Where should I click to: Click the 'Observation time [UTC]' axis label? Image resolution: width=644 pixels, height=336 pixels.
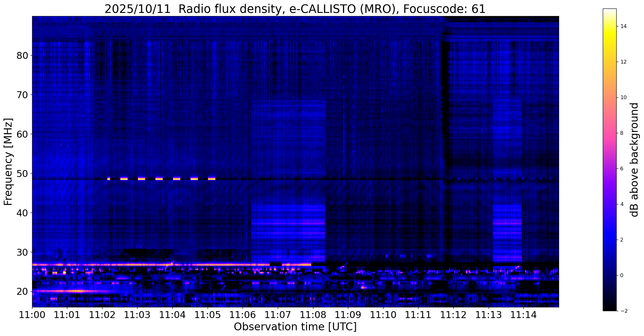point(295,327)
